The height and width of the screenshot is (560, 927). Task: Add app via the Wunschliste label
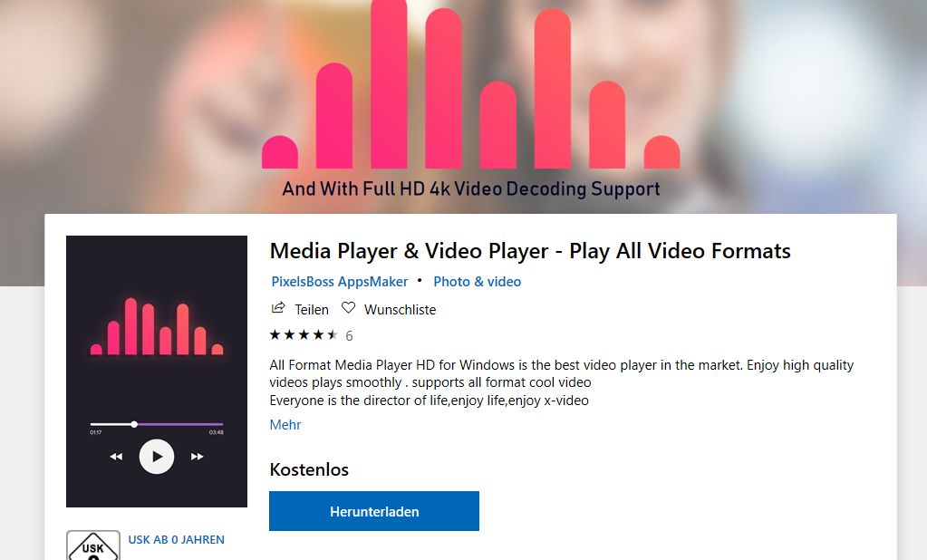click(x=401, y=309)
